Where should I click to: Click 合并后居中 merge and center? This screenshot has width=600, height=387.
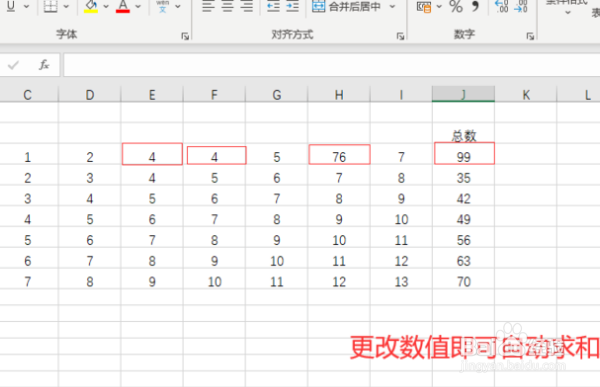[x=346, y=6]
